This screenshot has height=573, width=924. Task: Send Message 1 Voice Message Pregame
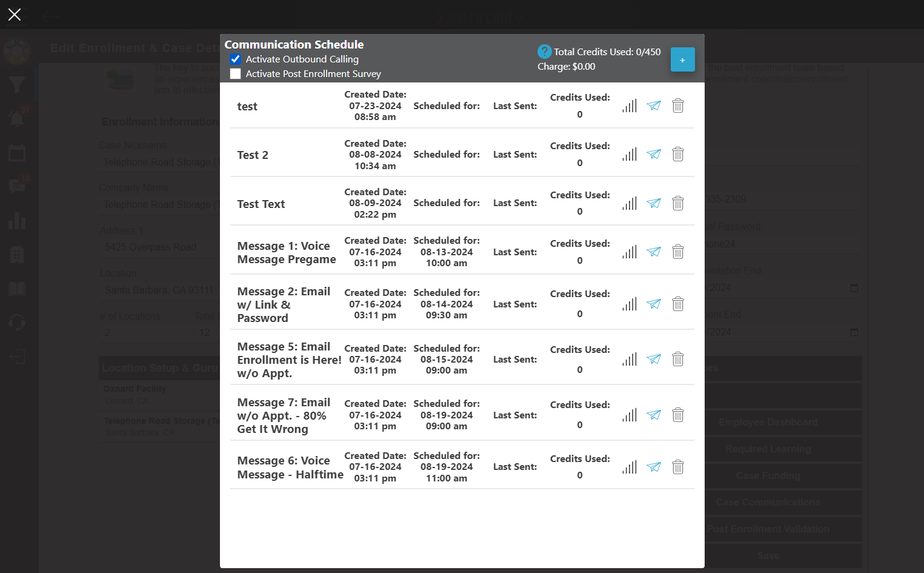pos(654,252)
